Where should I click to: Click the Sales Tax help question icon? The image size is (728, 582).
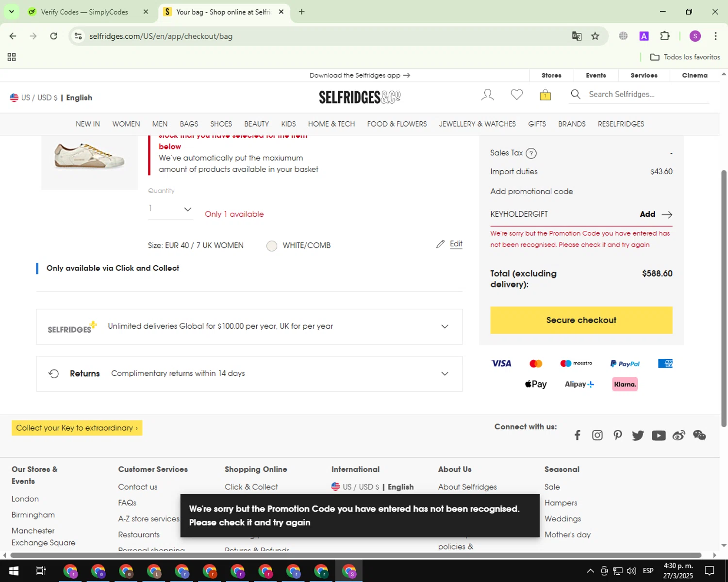[531, 153]
